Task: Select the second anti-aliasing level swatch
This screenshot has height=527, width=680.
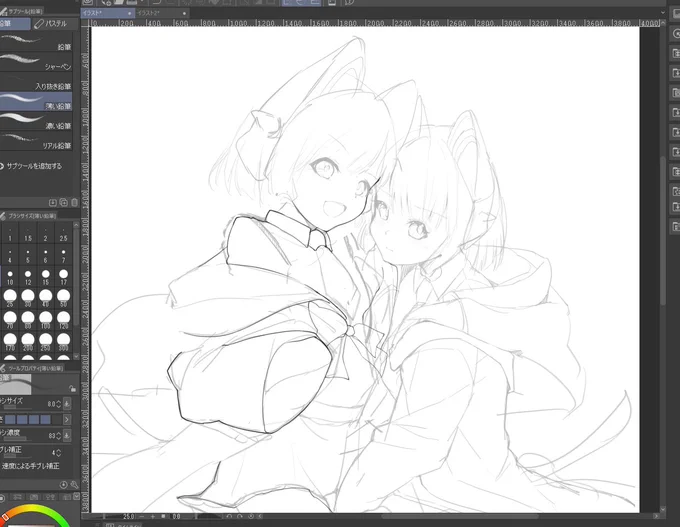Action: tap(22, 419)
